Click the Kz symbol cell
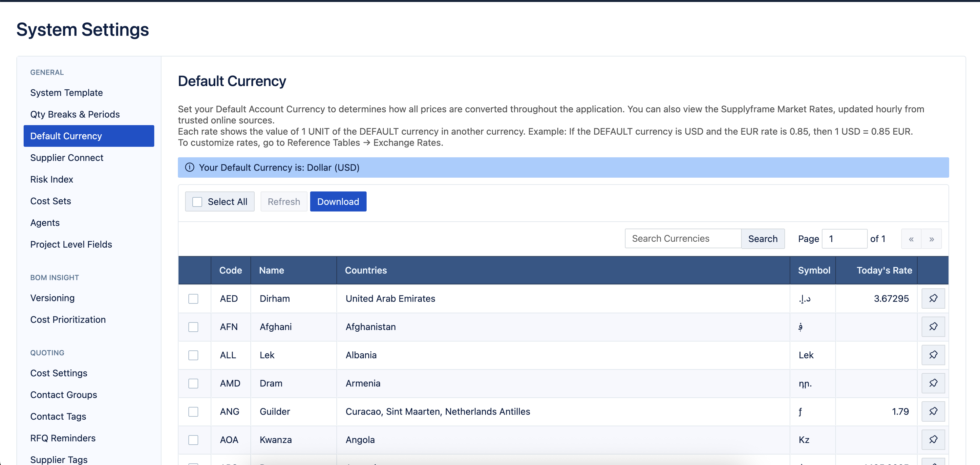 (x=813, y=440)
